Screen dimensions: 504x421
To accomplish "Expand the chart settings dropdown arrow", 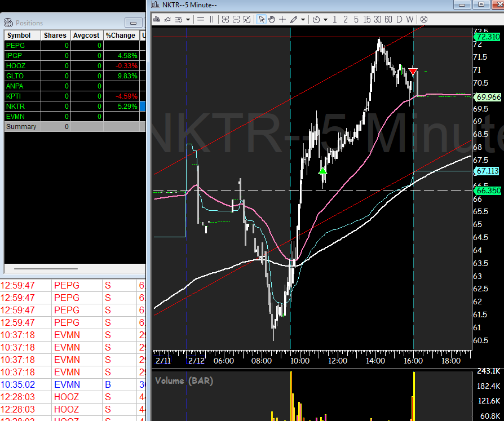I will click(188, 20).
